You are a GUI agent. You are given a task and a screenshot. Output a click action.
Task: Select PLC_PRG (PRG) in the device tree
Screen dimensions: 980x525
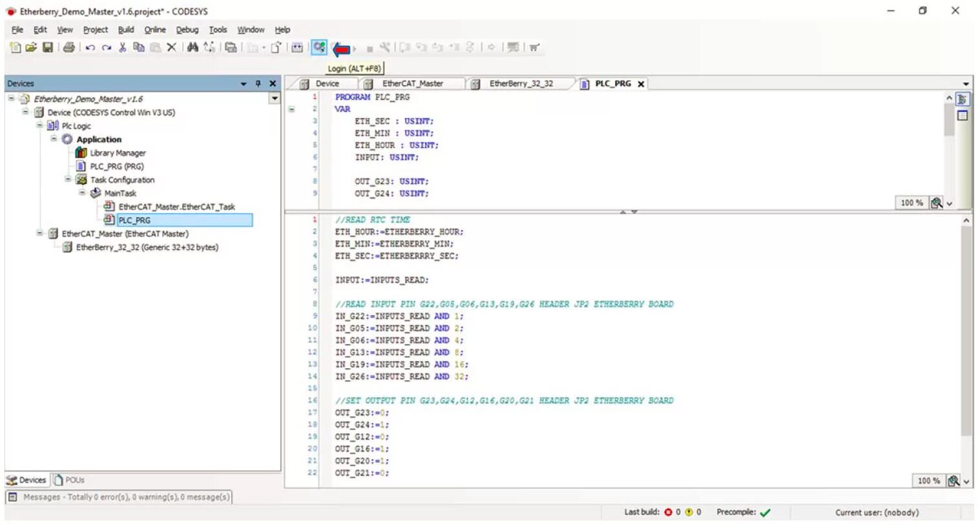(x=117, y=167)
